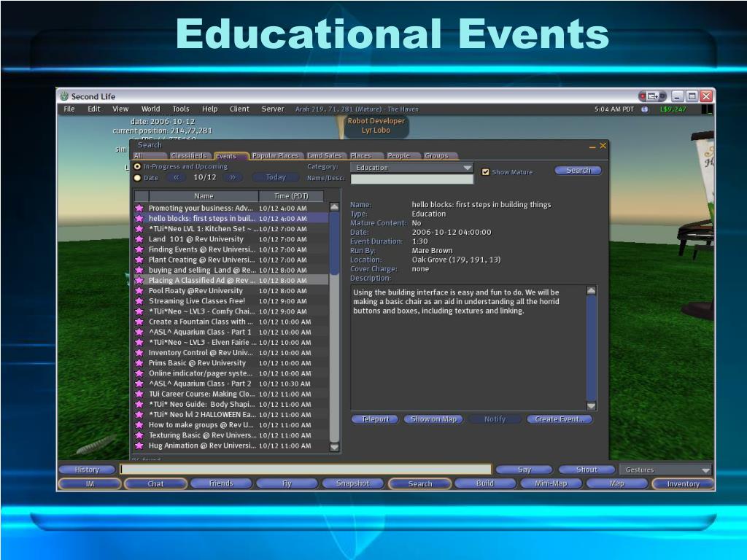Click the Today button
This screenshot has width=747, height=560.
click(x=276, y=177)
